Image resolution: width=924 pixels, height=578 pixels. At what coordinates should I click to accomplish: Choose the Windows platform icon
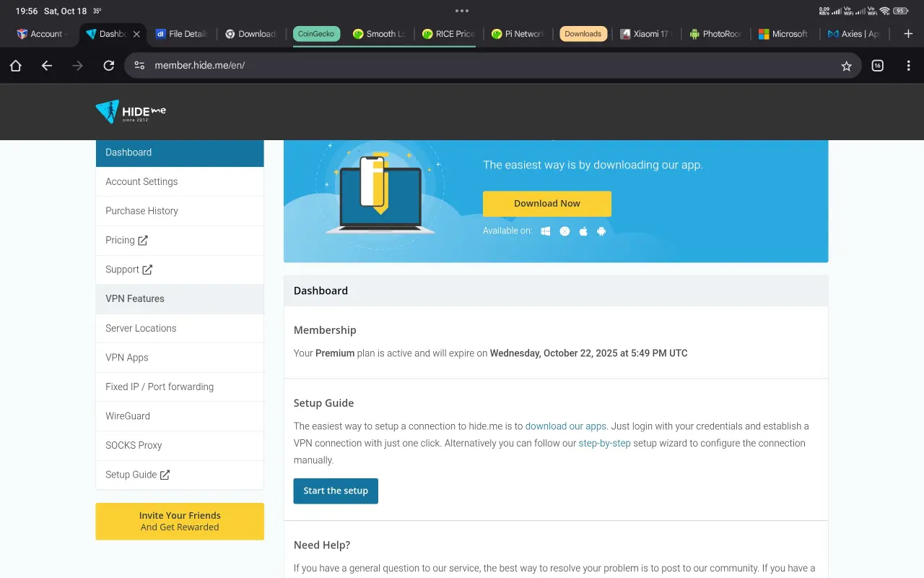546,231
